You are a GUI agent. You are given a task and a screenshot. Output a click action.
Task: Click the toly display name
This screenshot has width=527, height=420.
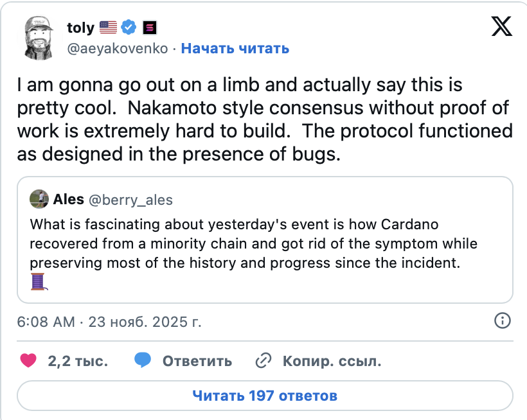tap(80, 28)
